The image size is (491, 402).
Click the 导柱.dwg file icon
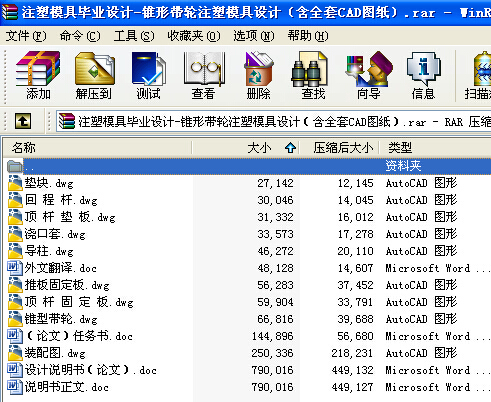tap(15, 251)
